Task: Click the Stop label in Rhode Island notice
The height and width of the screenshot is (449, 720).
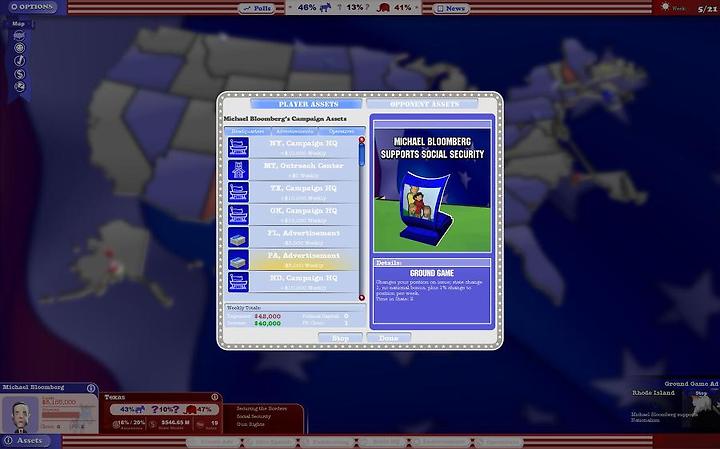Action: tap(701, 393)
